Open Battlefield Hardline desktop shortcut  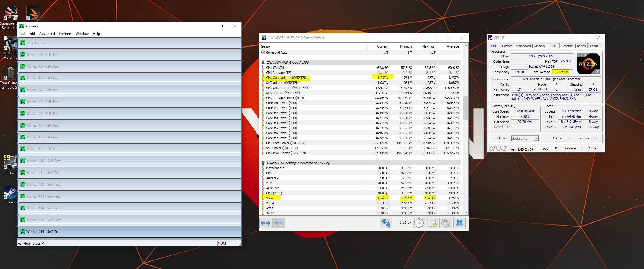pyautogui.click(x=9, y=48)
